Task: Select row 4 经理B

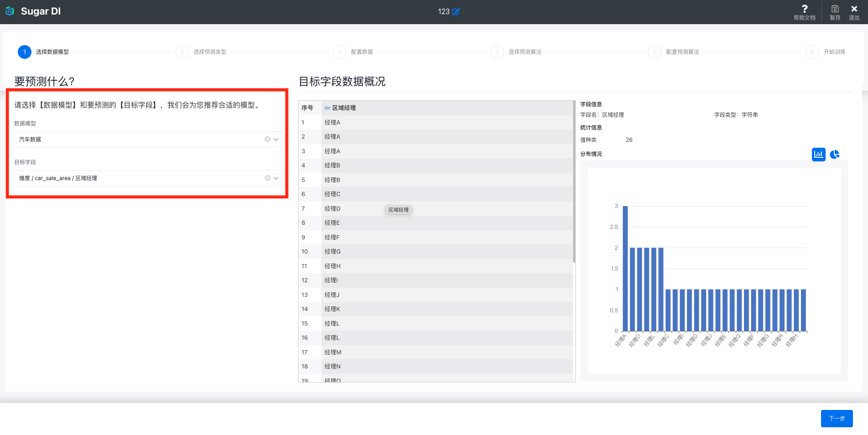Action: (x=435, y=165)
